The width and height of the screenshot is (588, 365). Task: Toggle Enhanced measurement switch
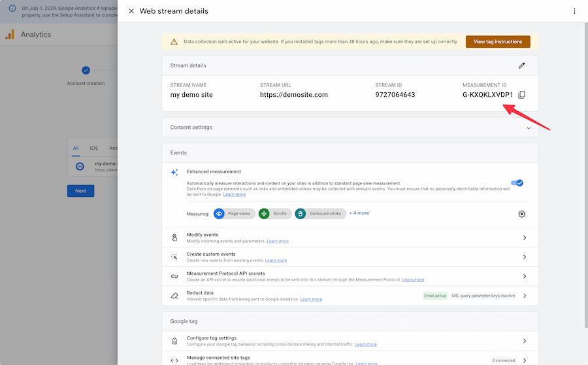point(517,183)
